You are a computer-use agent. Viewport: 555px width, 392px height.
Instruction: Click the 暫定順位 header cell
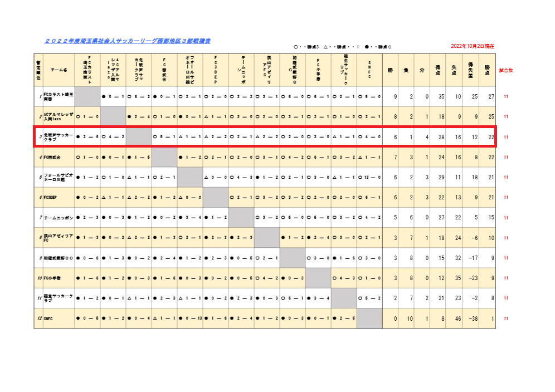(x=38, y=70)
